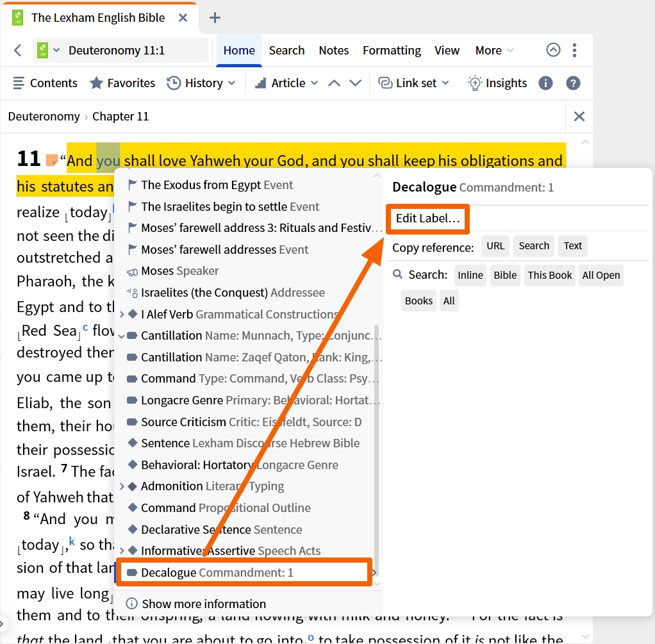Click the orange note icon beside verse 11

pos(51,160)
